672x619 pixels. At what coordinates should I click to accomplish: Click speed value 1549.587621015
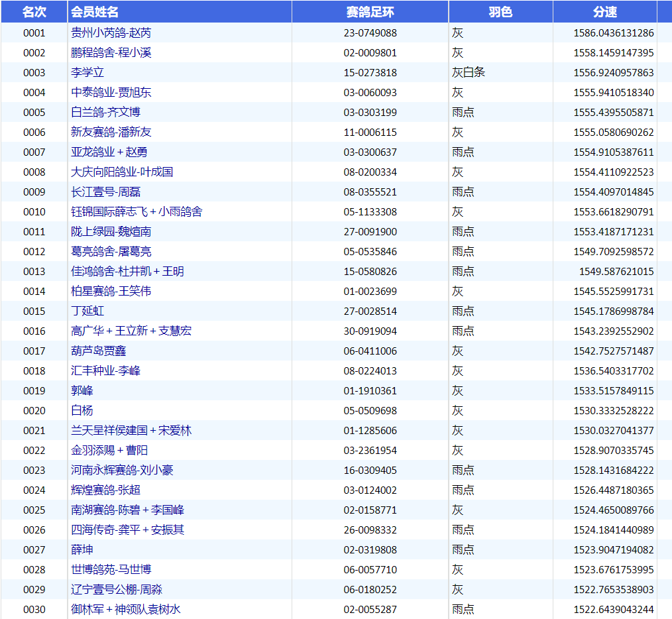coord(616,271)
